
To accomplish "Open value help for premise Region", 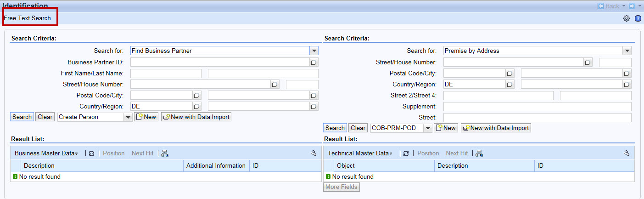I will click(x=627, y=84).
